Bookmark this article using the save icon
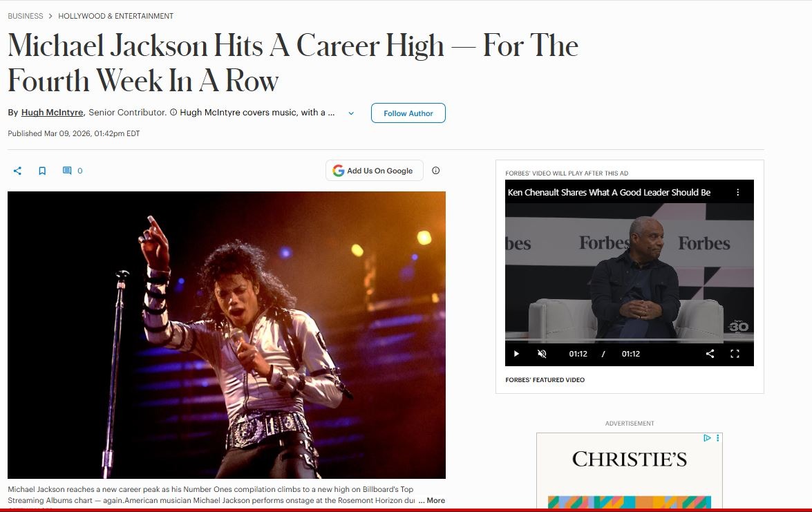Image resolution: width=812 pixels, height=512 pixels. 42,171
